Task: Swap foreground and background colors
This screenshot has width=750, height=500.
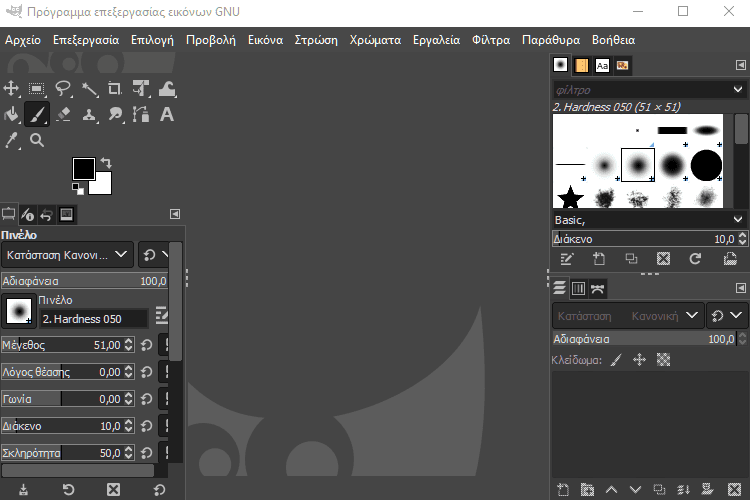Action: tap(106, 163)
